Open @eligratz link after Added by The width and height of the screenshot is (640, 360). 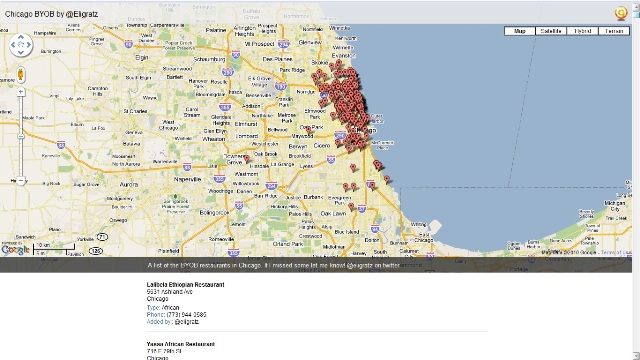[187, 322]
